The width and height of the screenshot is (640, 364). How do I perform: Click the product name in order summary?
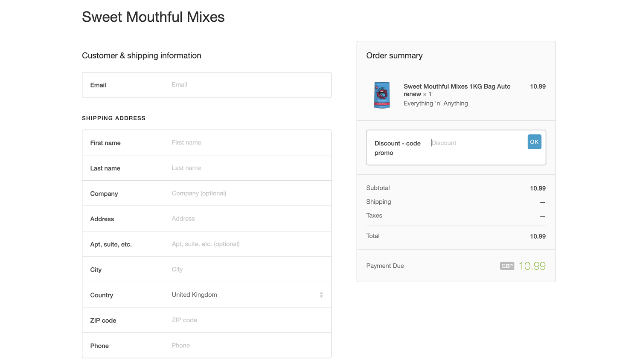pyautogui.click(x=457, y=90)
